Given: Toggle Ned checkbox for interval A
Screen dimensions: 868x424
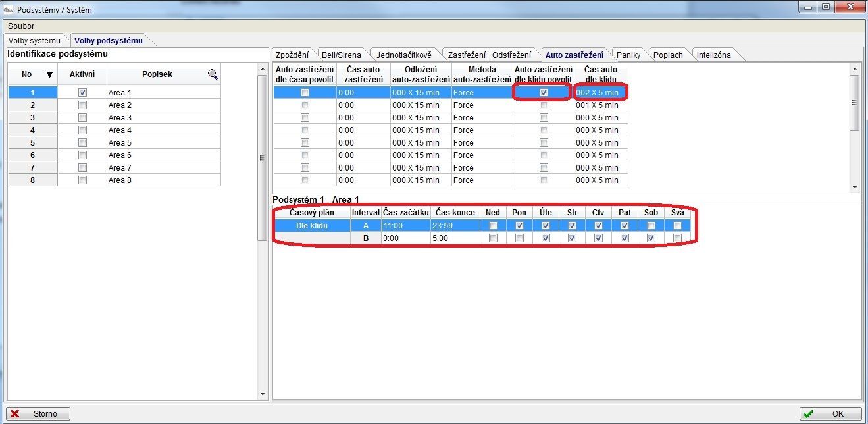Looking at the screenshot, I should 493,226.
